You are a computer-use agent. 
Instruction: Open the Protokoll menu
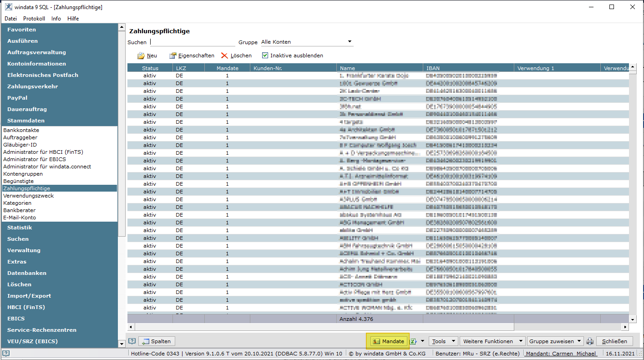(x=34, y=19)
